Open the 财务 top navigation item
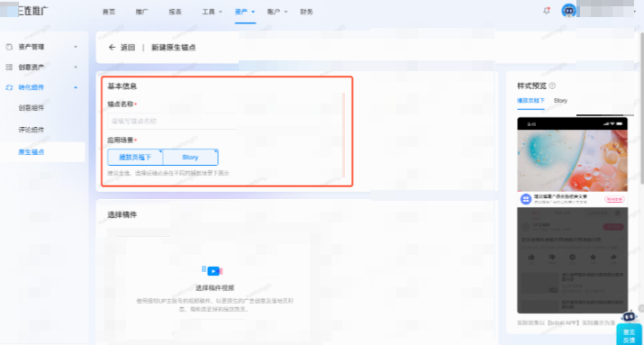The image size is (644, 345). point(306,12)
